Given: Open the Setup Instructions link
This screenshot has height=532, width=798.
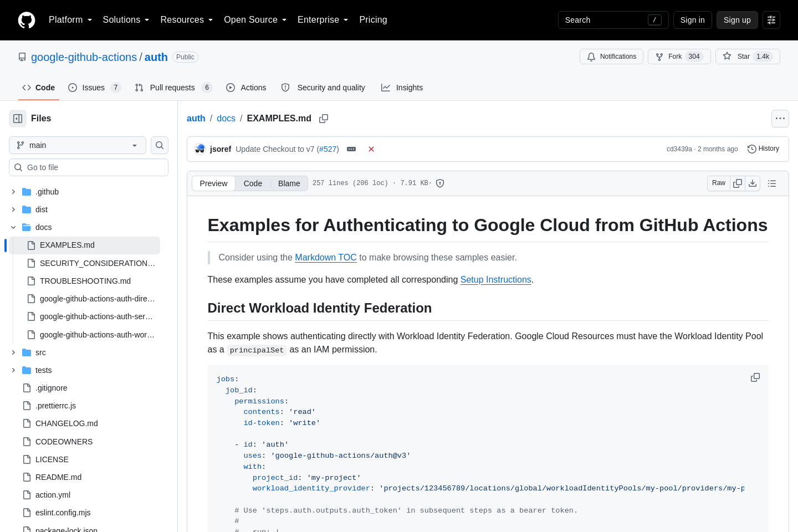Looking at the screenshot, I should (496, 279).
